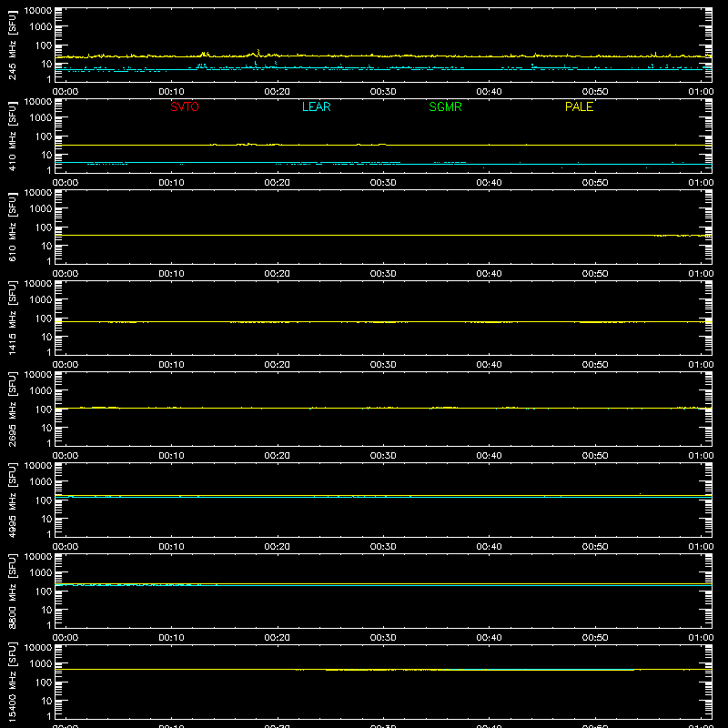Select the 410 MHz [SFU] axis title
Image resolution: width=728 pixels, height=728 pixels.
pyautogui.click(x=13, y=136)
